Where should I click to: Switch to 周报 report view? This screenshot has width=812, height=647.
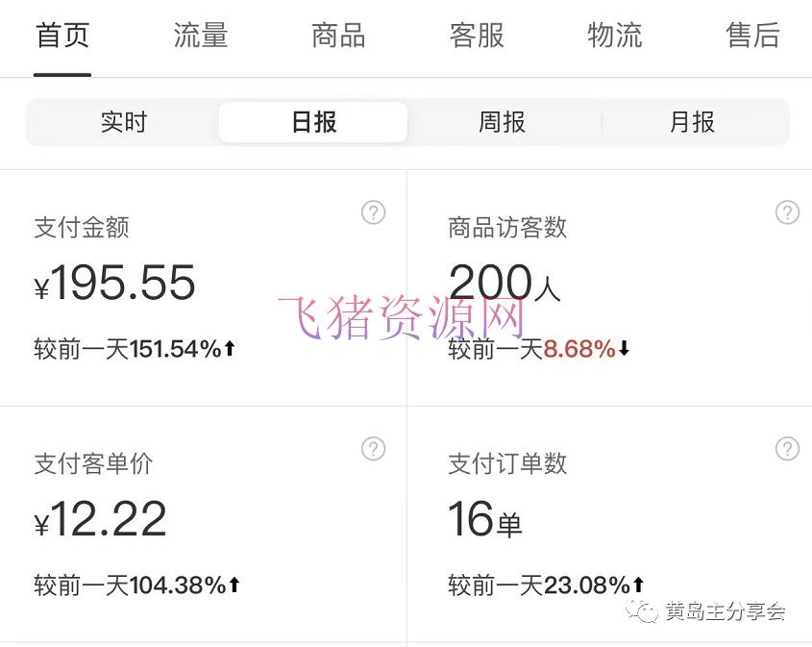500,122
